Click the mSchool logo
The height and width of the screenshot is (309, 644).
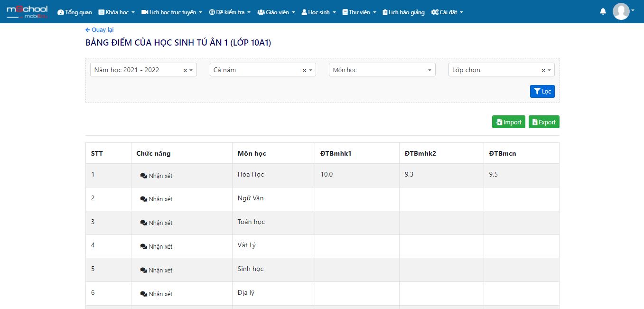pyautogui.click(x=27, y=12)
